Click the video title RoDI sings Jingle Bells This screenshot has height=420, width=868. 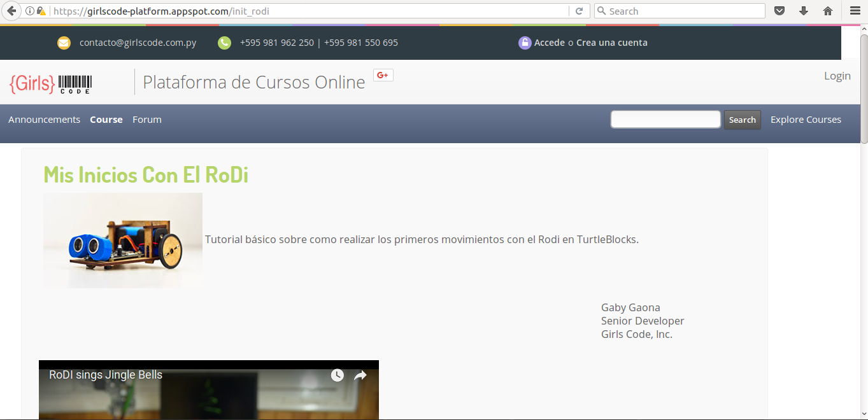point(106,375)
